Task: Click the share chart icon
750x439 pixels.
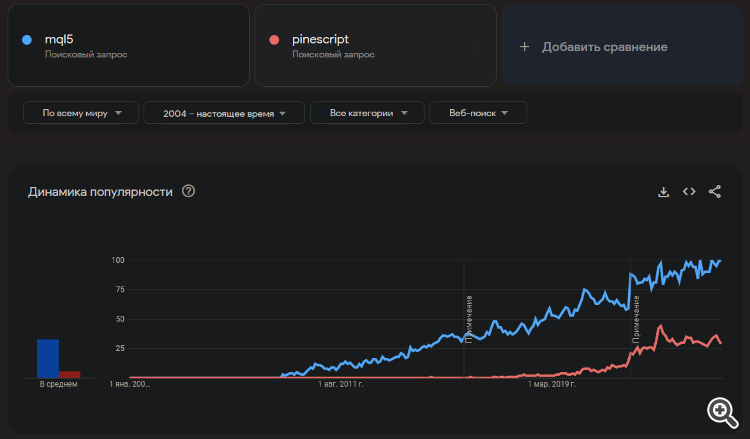Action: click(x=715, y=192)
